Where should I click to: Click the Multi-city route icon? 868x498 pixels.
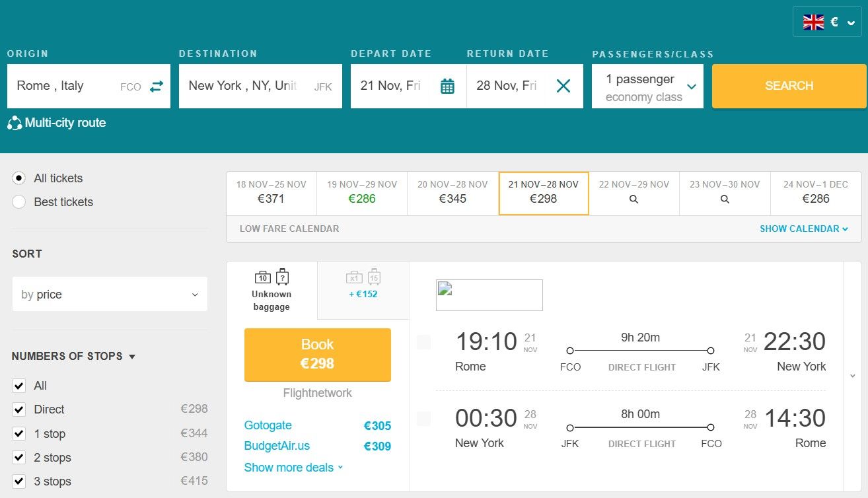(15, 123)
